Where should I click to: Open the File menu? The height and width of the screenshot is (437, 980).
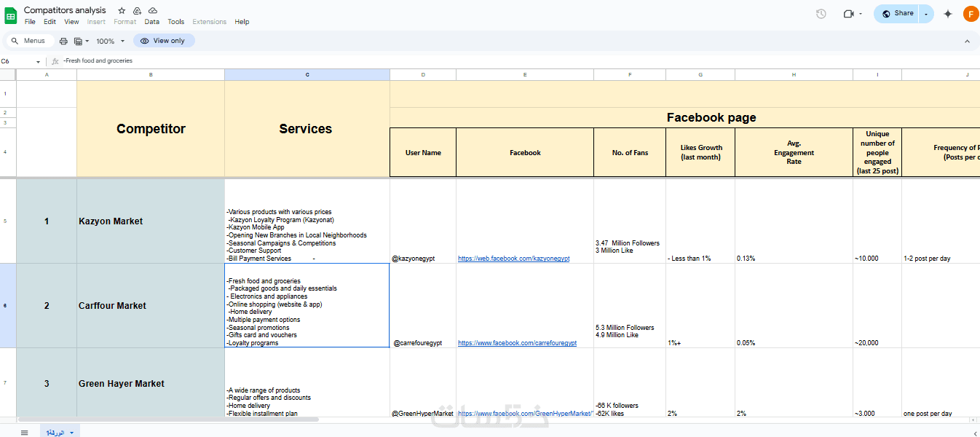[x=30, y=22]
